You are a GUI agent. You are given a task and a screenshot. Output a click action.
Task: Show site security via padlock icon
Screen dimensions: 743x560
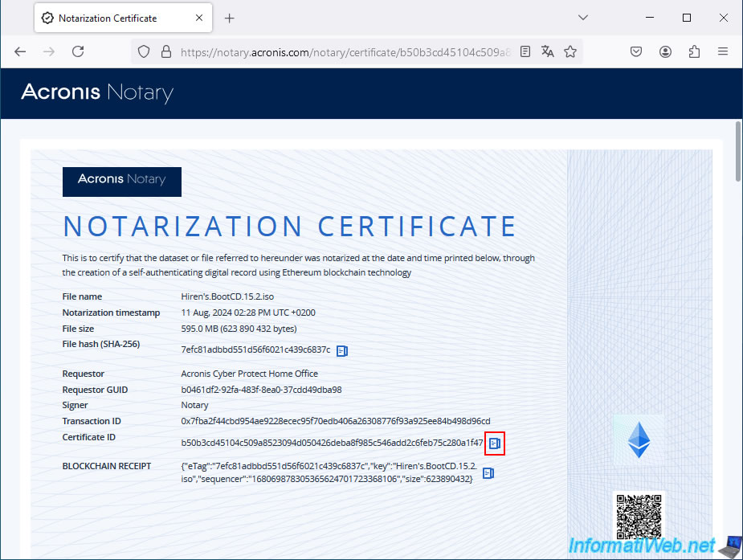(x=165, y=51)
